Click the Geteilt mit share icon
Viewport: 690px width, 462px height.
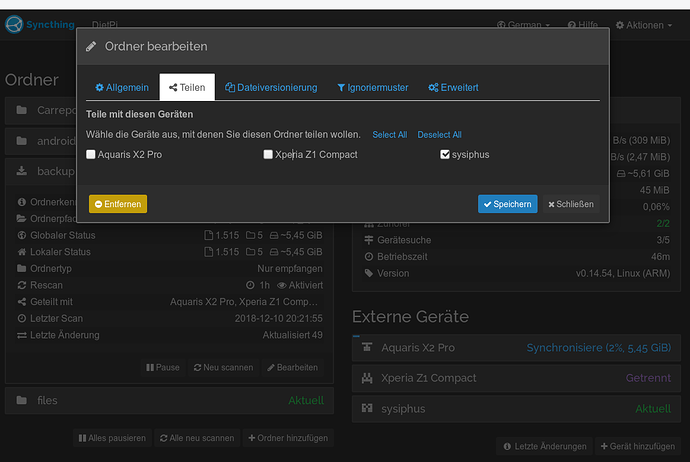tap(22, 302)
